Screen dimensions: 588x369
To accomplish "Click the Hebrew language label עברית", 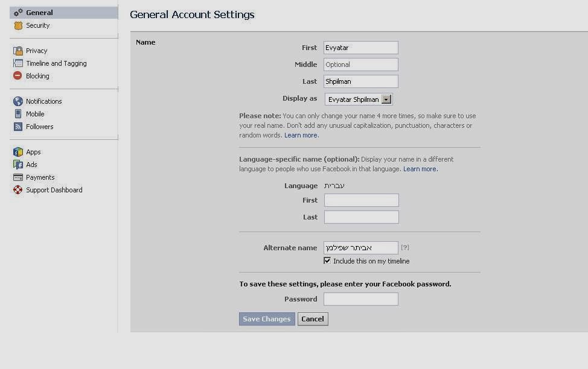I will click(334, 186).
